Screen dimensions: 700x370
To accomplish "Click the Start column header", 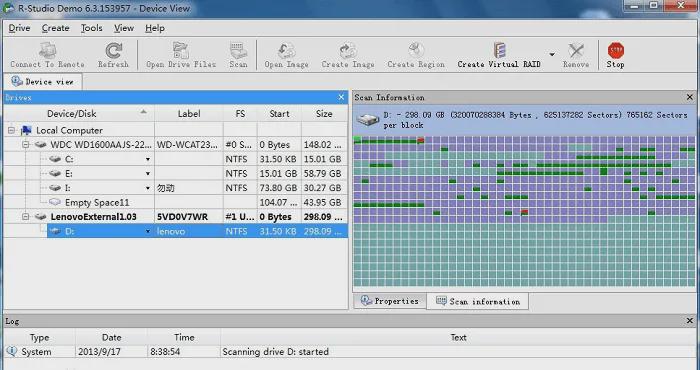I will [279, 114].
